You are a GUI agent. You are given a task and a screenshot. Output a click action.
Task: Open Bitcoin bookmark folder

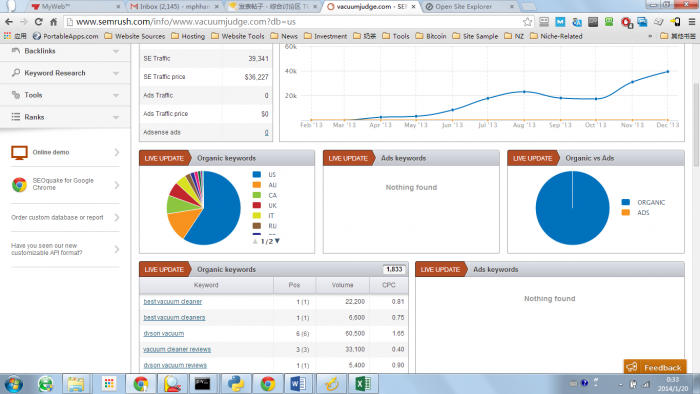[x=431, y=36]
